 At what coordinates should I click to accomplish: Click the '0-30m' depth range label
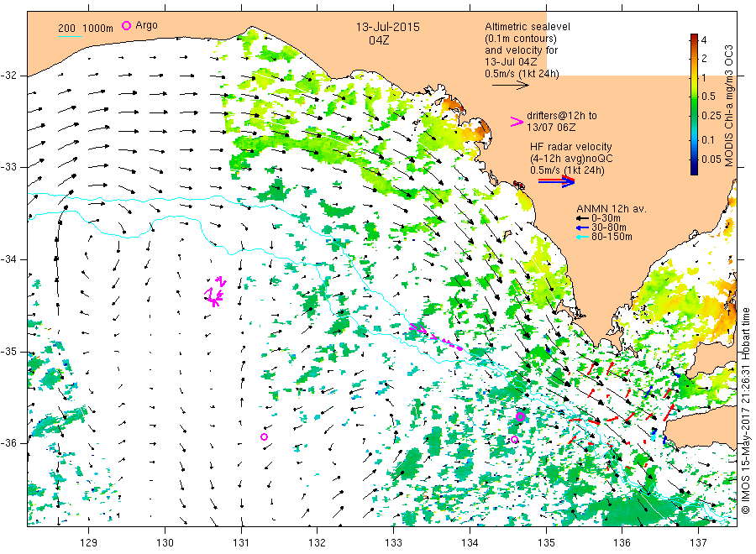[606, 218]
